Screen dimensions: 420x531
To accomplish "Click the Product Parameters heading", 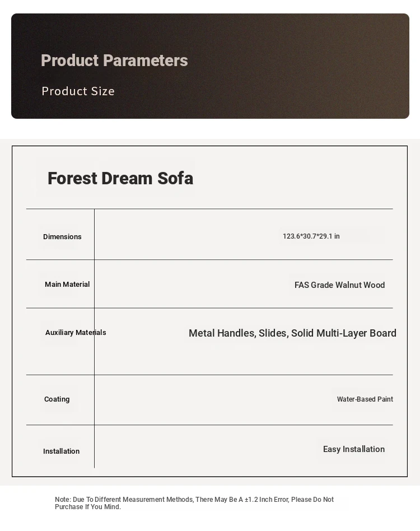I will point(114,60).
